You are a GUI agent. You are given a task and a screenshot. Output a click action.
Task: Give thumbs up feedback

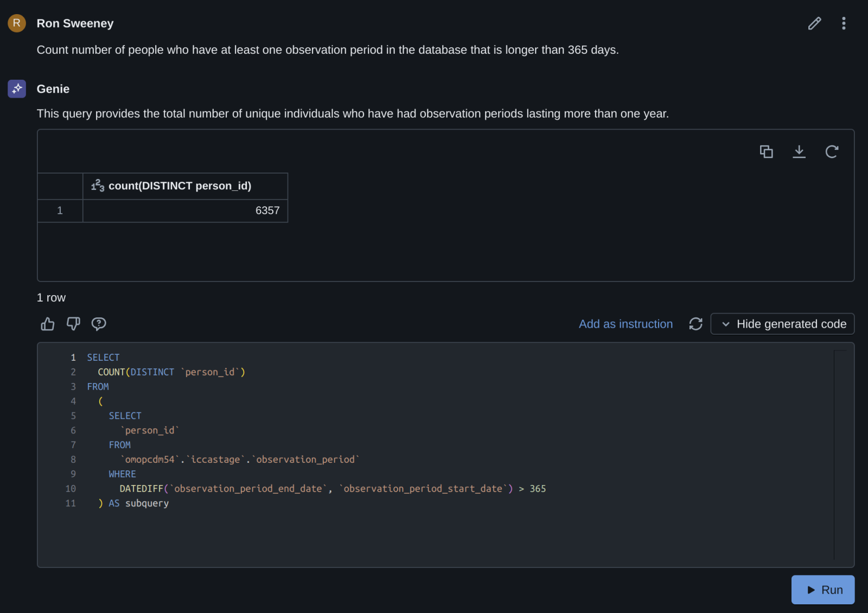[x=48, y=324]
